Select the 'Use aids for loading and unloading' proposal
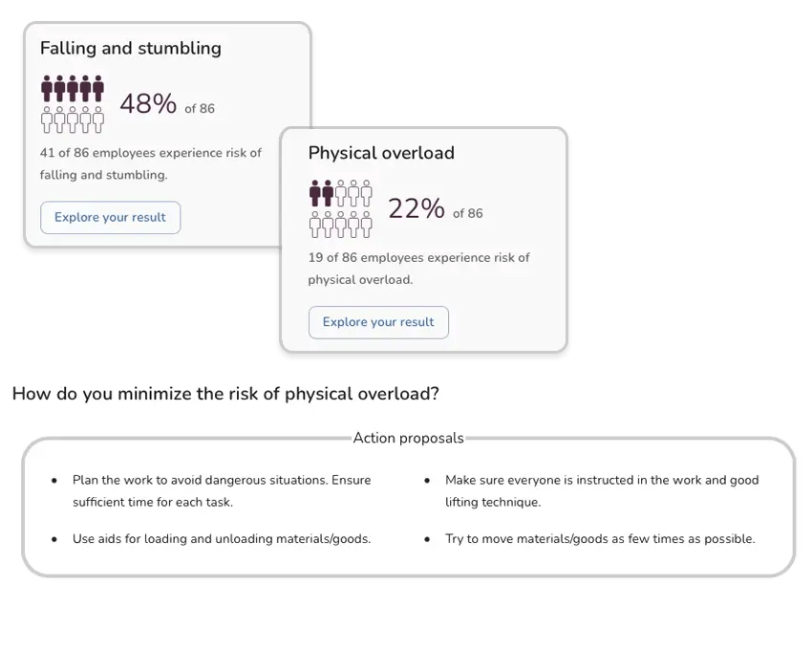 [222, 539]
